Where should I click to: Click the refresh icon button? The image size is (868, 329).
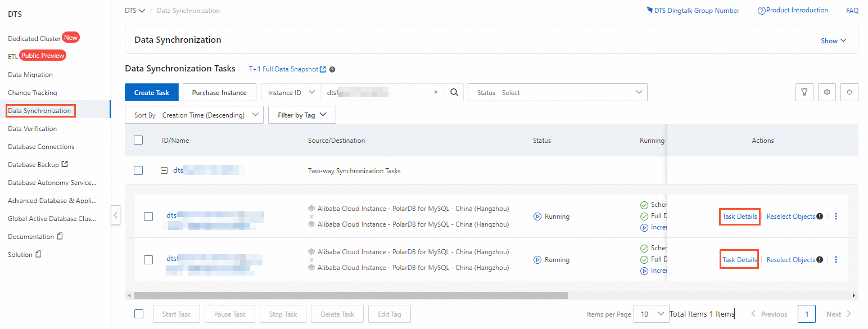(x=849, y=92)
